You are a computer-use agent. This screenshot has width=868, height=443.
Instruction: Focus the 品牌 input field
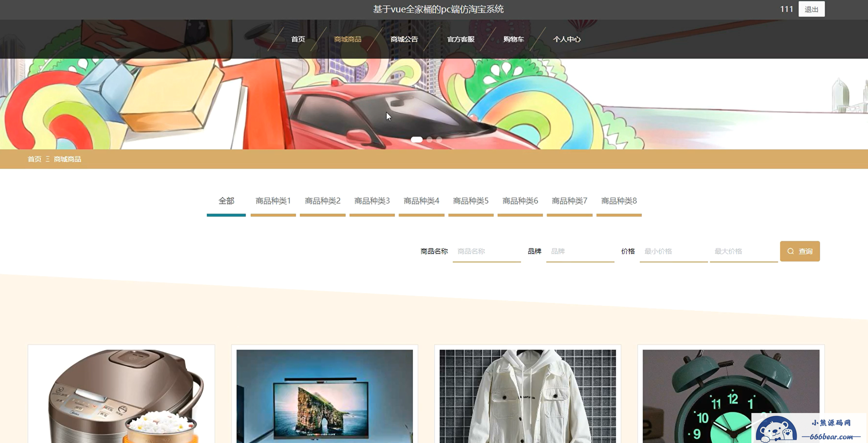pos(580,252)
